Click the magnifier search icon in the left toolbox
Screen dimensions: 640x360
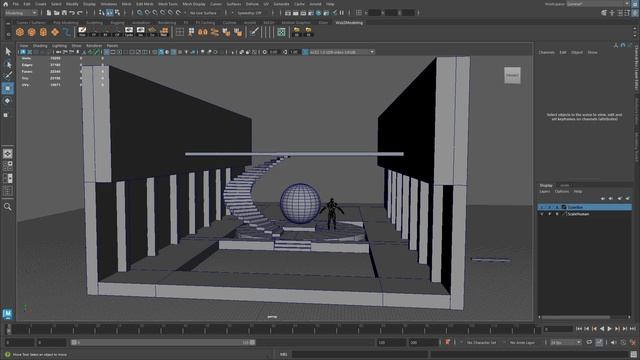8,207
